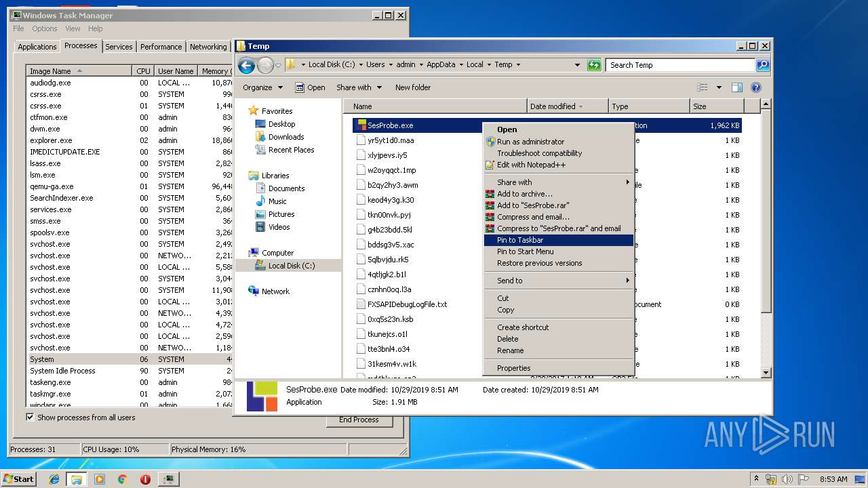Click Windows Explorer folder icon on taskbar
Image resolution: width=868 pixels, height=488 pixels.
tap(77, 479)
